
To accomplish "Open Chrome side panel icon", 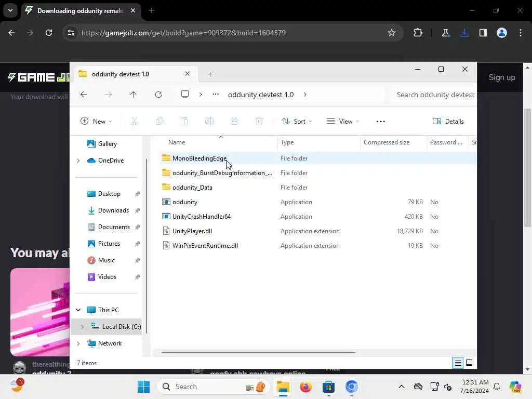I will click(x=483, y=33).
